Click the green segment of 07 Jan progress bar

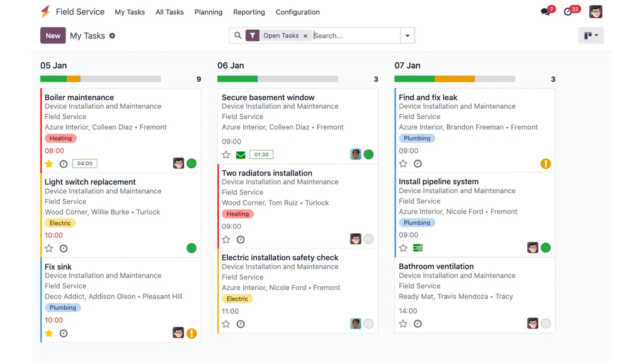click(415, 79)
